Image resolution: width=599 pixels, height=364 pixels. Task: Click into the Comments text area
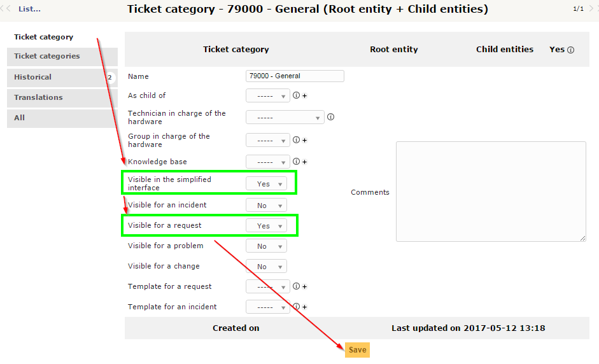(x=490, y=191)
